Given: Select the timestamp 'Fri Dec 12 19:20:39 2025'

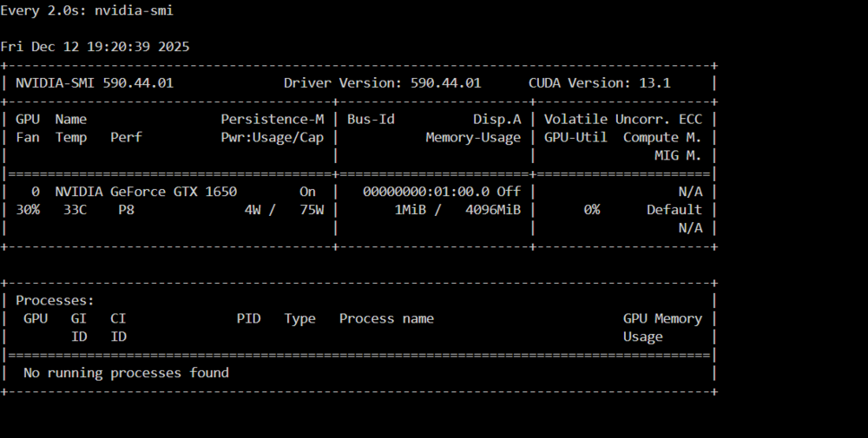Looking at the screenshot, I should coord(95,47).
